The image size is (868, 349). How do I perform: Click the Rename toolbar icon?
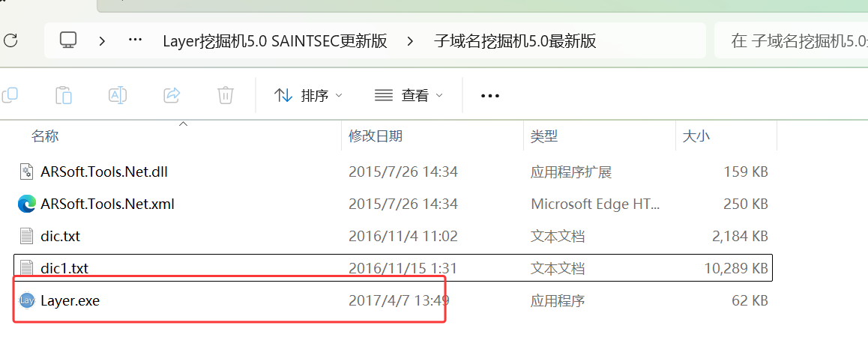[118, 95]
